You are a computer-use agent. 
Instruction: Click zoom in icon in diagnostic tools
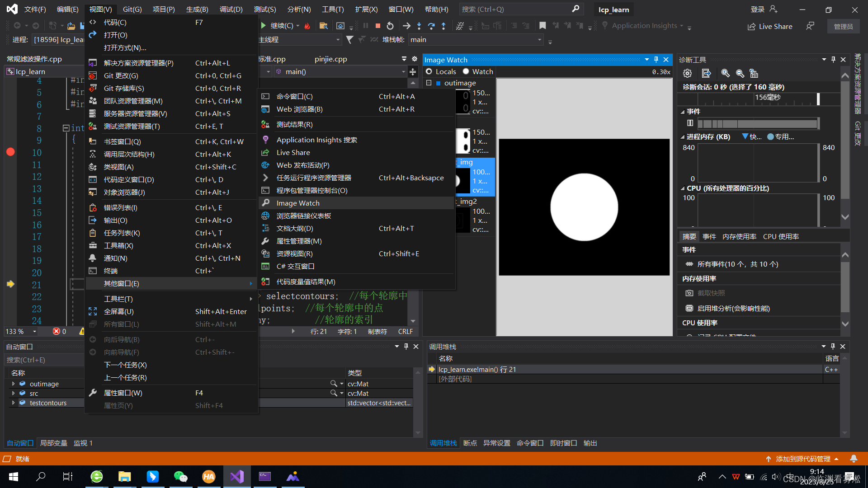coord(725,73)
